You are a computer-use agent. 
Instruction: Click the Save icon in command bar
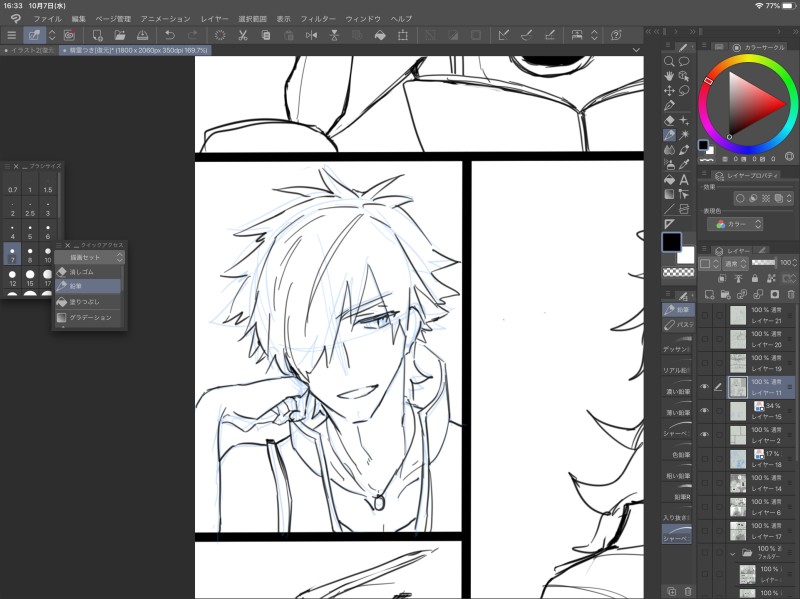click(x=142, y=35)
